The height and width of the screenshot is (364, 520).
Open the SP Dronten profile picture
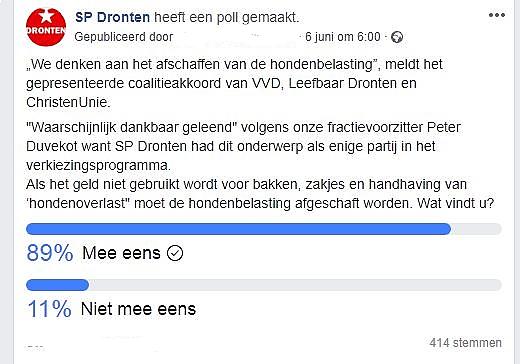(46, 27)
